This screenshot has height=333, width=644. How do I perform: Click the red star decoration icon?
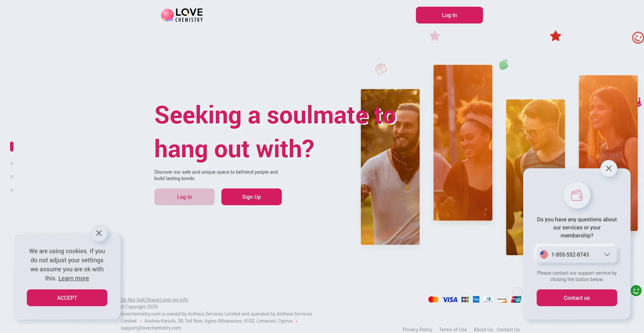click(x=556, y=36)
